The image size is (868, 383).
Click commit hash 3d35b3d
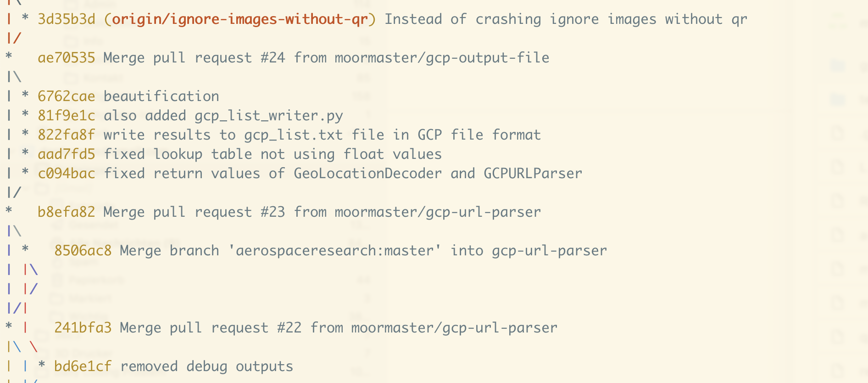click(66, 19)
